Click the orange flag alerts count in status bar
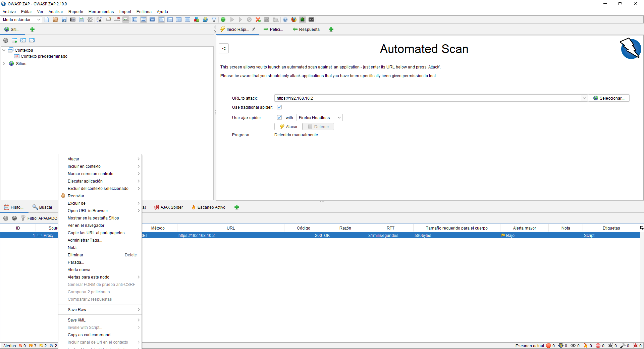The height and width of the screenshot is (349, 644). click(x=31, y=346)
